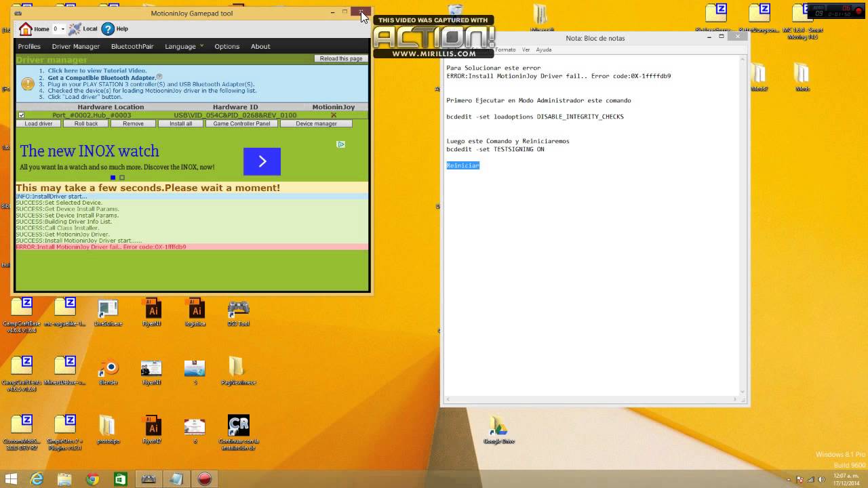
Task: Click the DISABLE_INTEGRITY_CHECKS command line
Action: coord(535,117)
